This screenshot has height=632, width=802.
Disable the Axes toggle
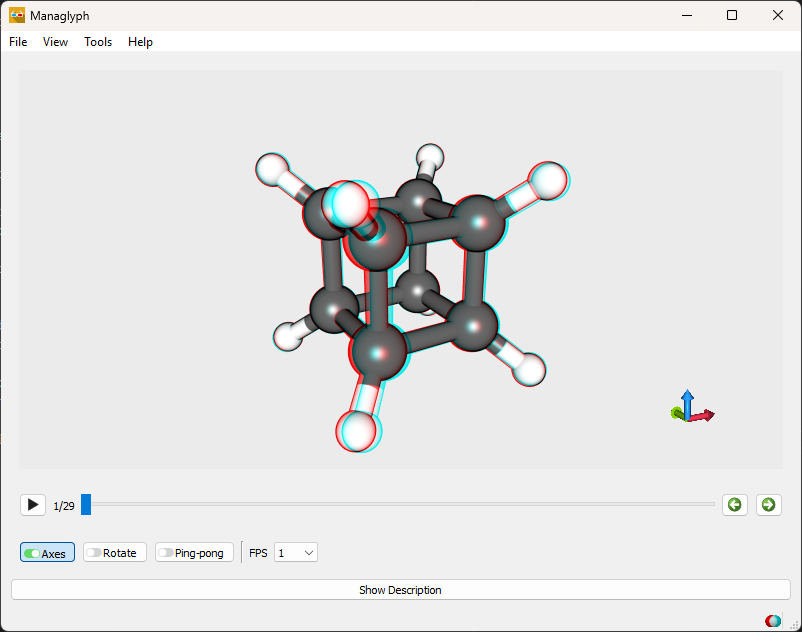[47, 553]
